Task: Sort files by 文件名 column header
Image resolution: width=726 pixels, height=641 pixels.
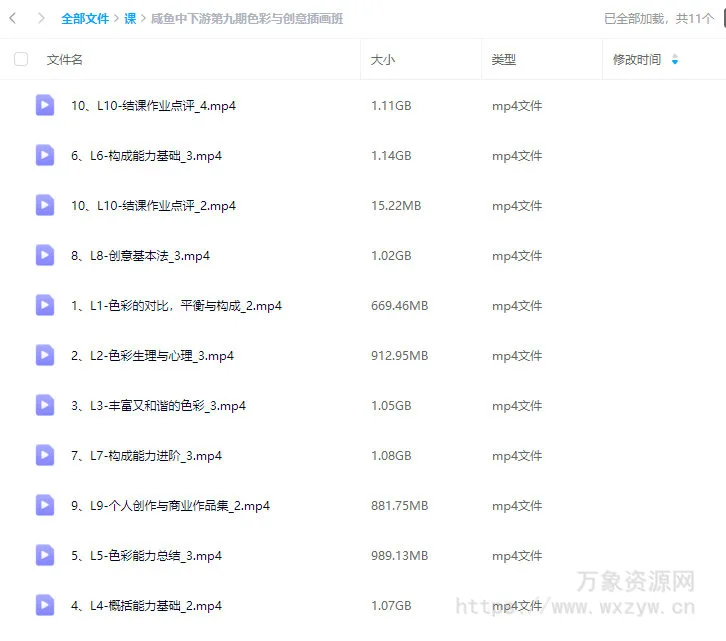Action: point(65,60)
